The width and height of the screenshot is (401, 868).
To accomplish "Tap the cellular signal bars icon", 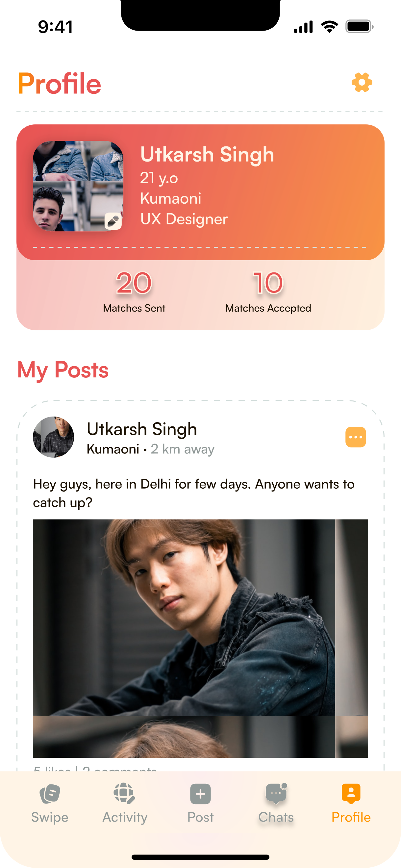I will click(303, 27).
